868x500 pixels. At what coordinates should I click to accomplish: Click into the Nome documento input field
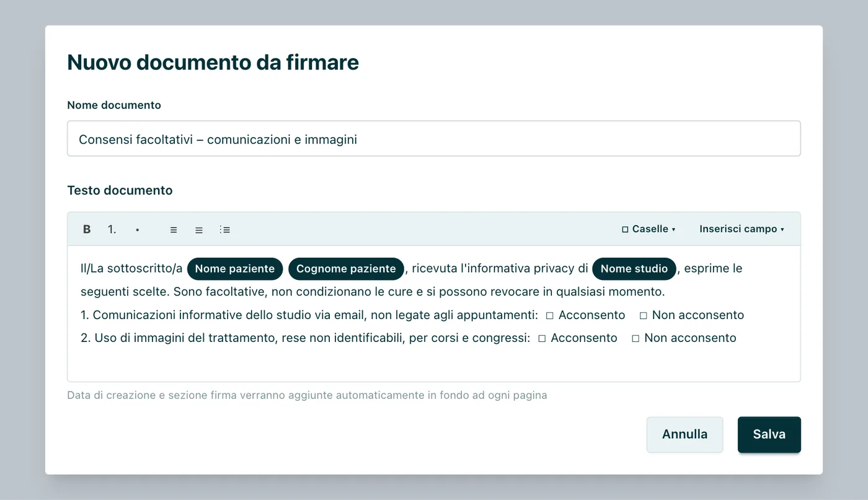point(434,139)
